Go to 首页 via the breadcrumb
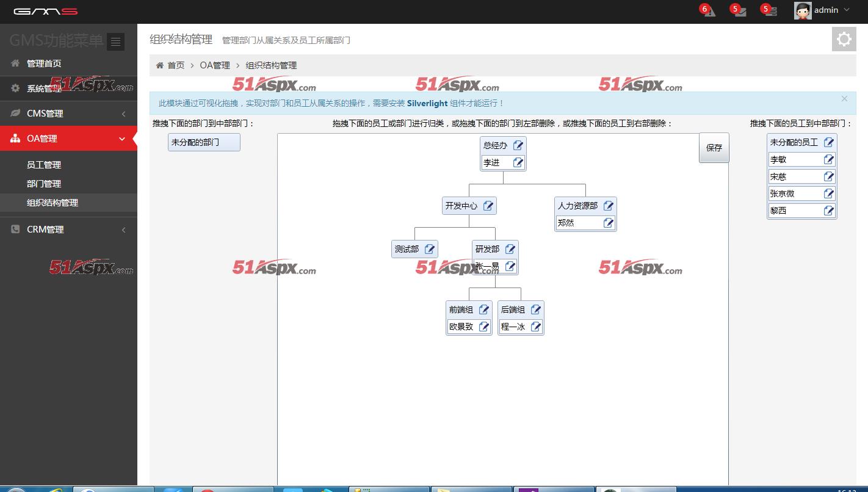868x492 pixels. click(x=176, y=65)
